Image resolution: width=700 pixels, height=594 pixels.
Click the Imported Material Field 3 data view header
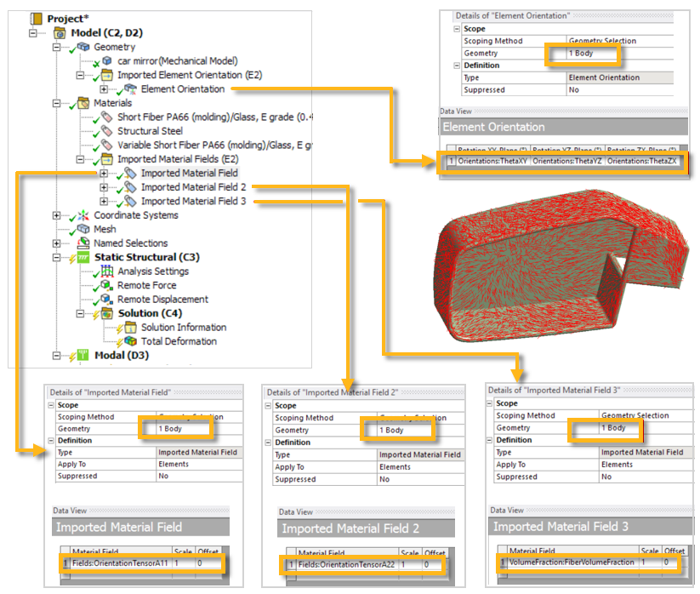(x=561, y=528)
